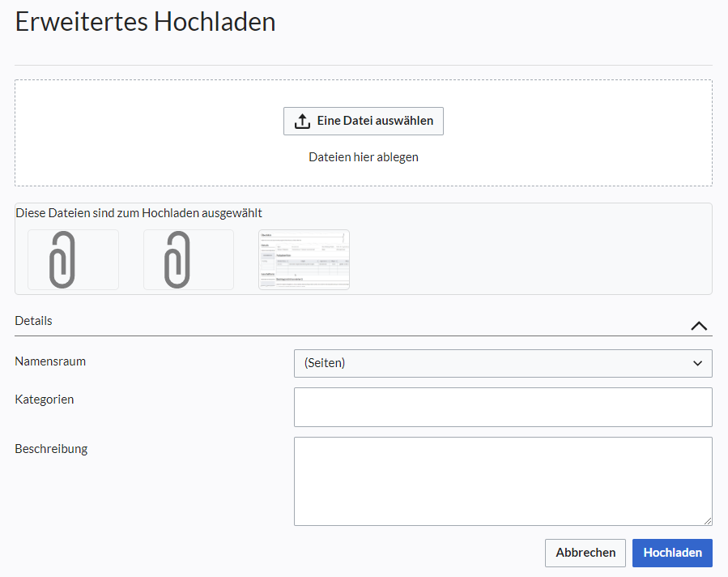Image resolution: width=728 pixels, height=577 pixels.
Task: Click the 'Erweitertes Hochladen' page heading
Action: pyautogui.click(x=146, y=22)
